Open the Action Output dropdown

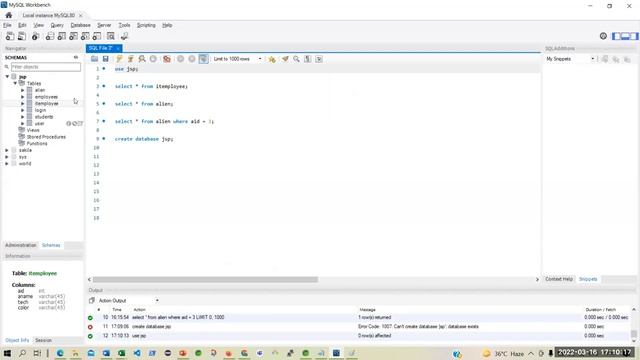pos(128,300)
